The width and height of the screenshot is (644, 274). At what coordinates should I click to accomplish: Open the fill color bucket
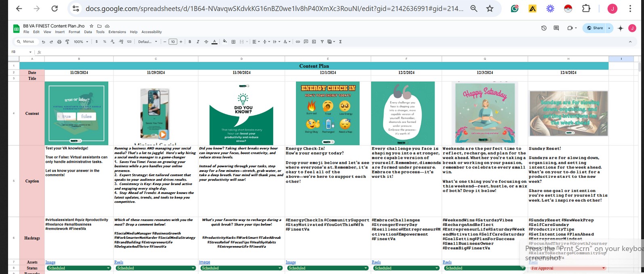click(x=225, y=42)
